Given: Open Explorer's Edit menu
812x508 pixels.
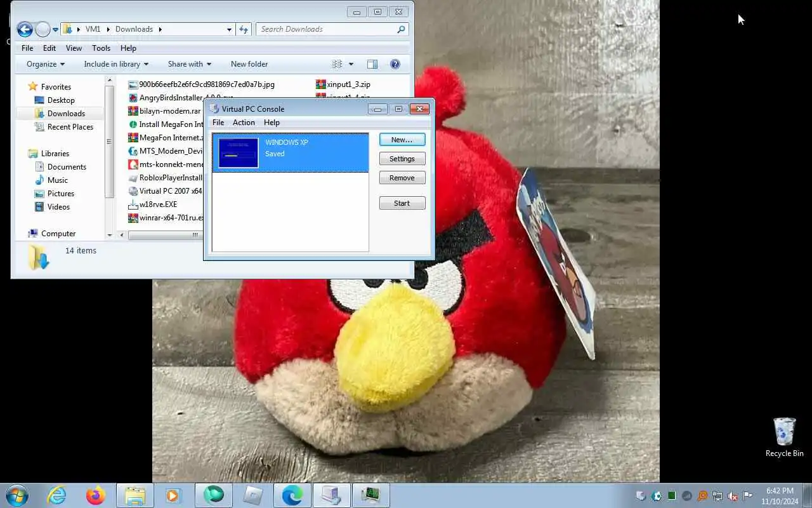Looking at the screenshot, I should pyautogui.click(x=49, y=48).
